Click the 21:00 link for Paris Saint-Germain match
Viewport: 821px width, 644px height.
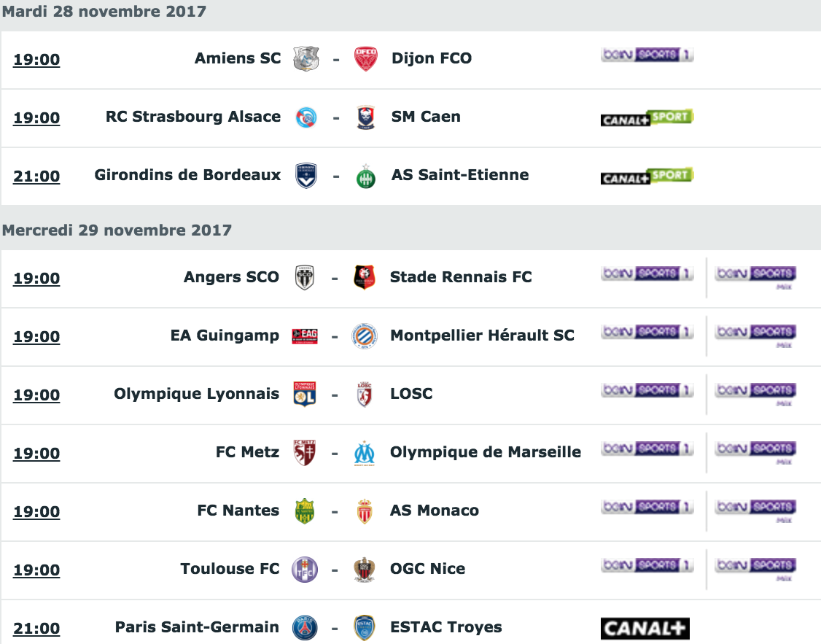(36, 628)
